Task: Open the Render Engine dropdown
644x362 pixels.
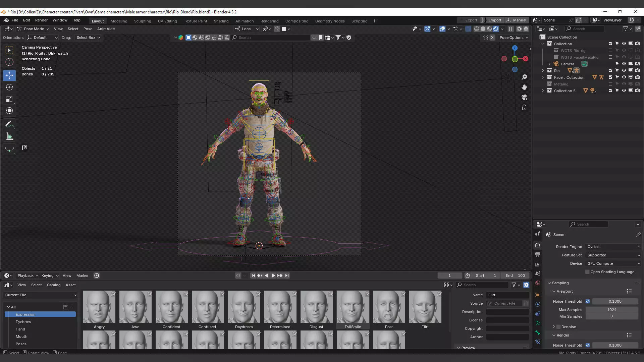Action: [613, 247]
